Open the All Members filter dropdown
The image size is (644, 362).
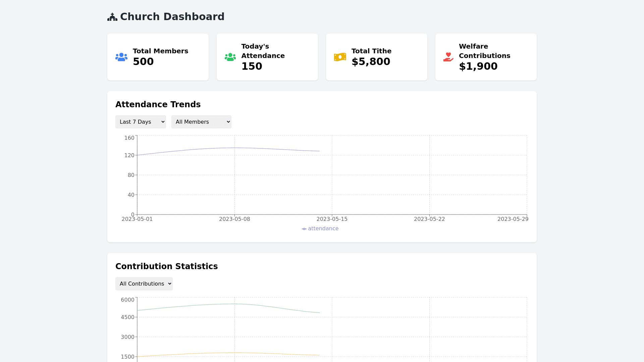point(201,122)
